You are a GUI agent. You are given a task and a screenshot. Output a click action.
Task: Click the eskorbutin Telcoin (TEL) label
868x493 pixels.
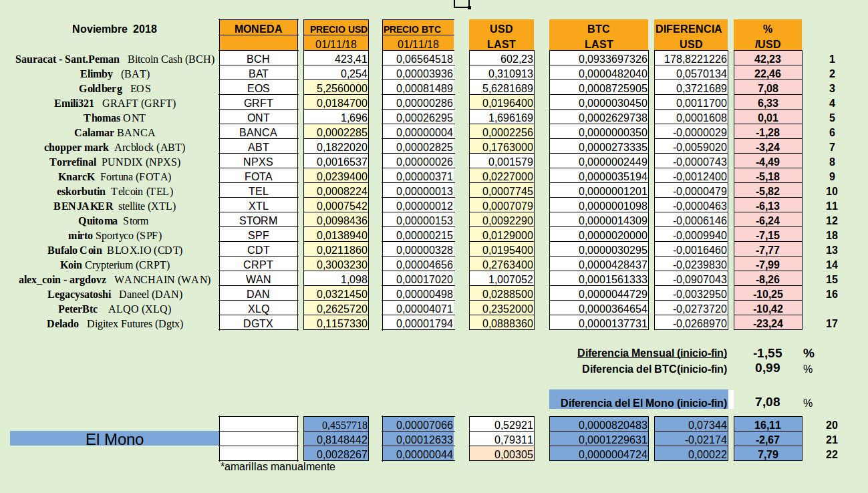[114, 191]
